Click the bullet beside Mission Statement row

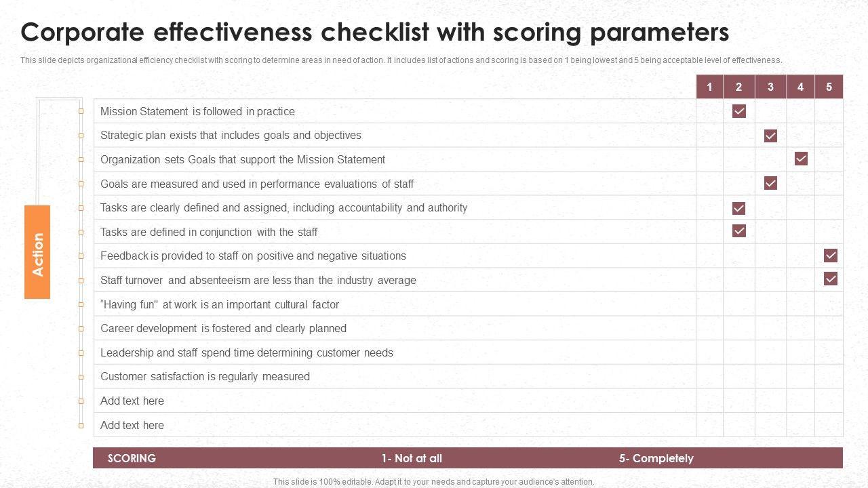pos(81,111)
